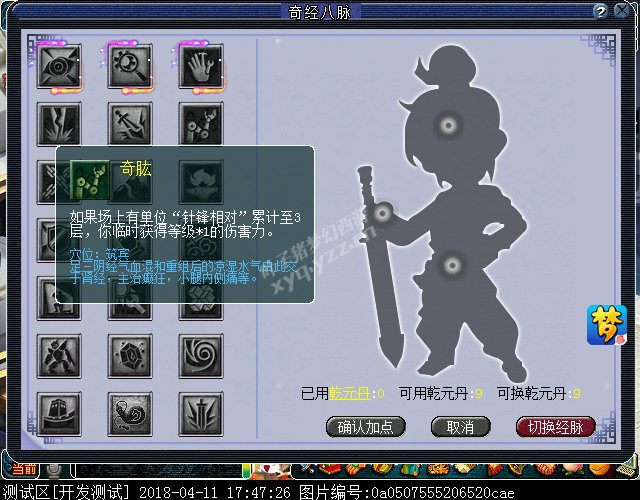Open the 梦 app shortcut icon
The height and width of the screenshot is (500, 640).
pyautogui.click(x=607, y=325)
